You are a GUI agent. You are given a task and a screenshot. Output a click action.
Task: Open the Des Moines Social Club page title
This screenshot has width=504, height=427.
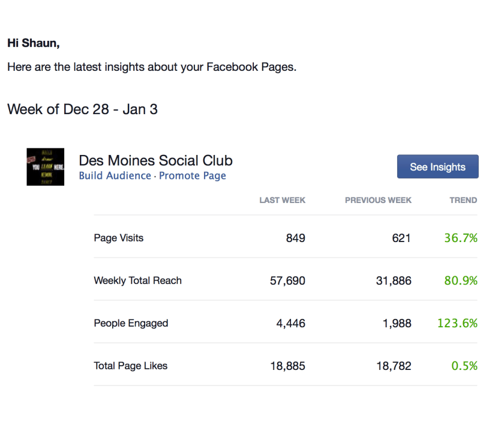(x=155, y=160)
